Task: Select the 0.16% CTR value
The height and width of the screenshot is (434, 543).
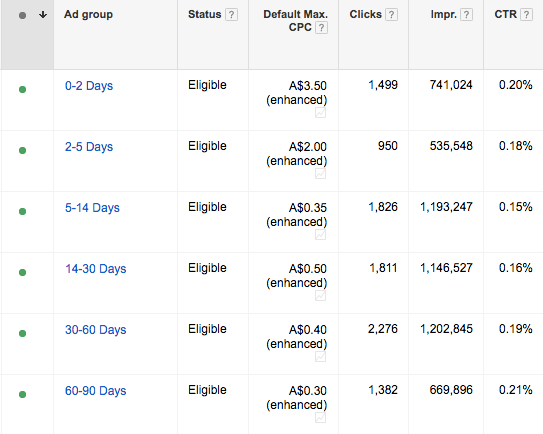Action: point(515,268)
